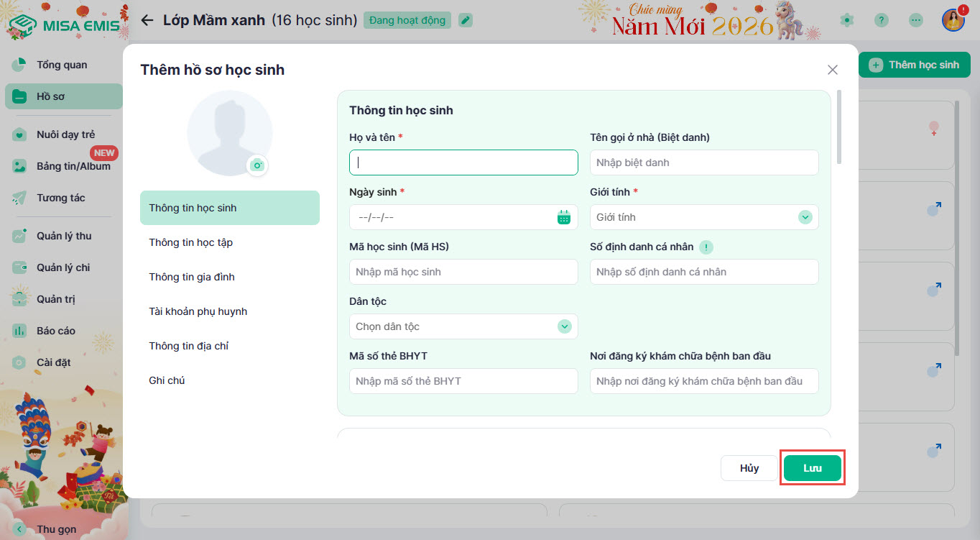The width and height of the screenshot is (980, 540).
Task: Open Tài khoản phụ huynh section
Action: click(x=198, y=311)
